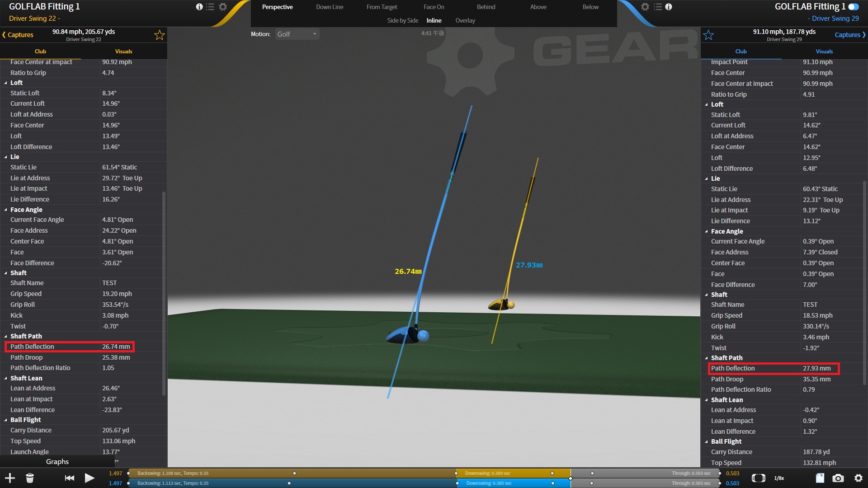Favorite Driver Swing 29 with blue star
This screenshot has height=488, width=868.
pos(708,35)
